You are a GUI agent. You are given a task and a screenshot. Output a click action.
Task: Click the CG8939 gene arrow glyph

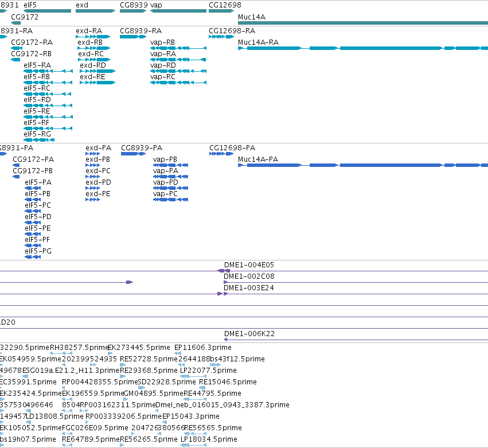click(x=133, y=11)
